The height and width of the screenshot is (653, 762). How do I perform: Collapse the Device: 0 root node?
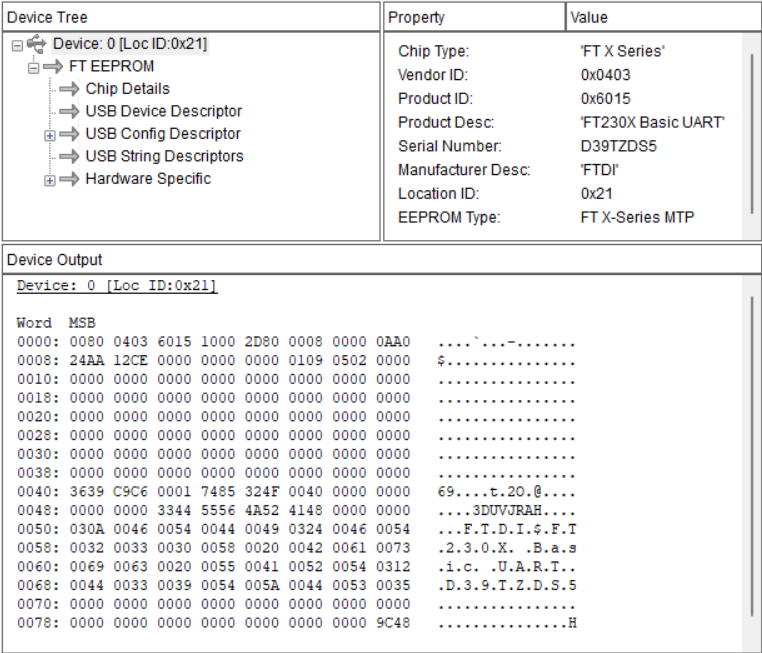point(18,45)
